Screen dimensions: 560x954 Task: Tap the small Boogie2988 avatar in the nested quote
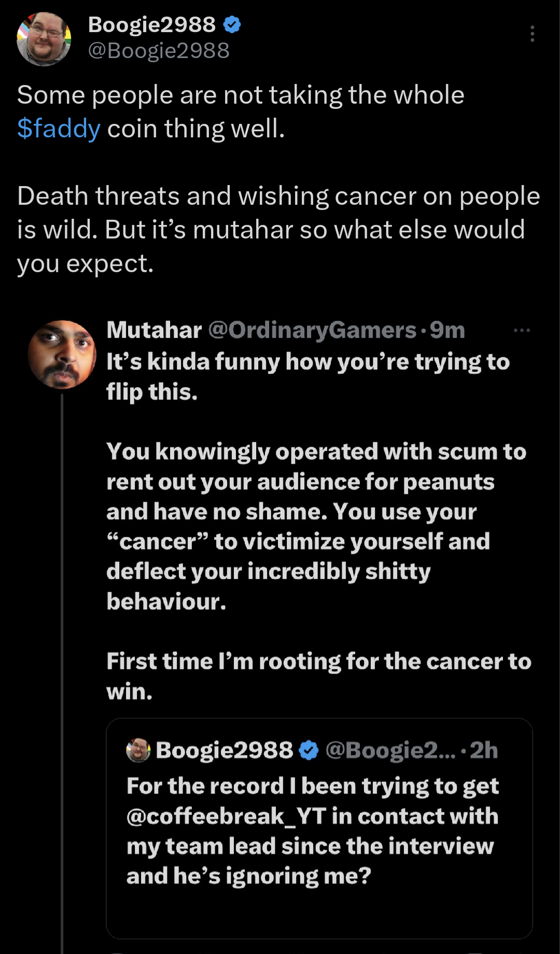point(138,750)
